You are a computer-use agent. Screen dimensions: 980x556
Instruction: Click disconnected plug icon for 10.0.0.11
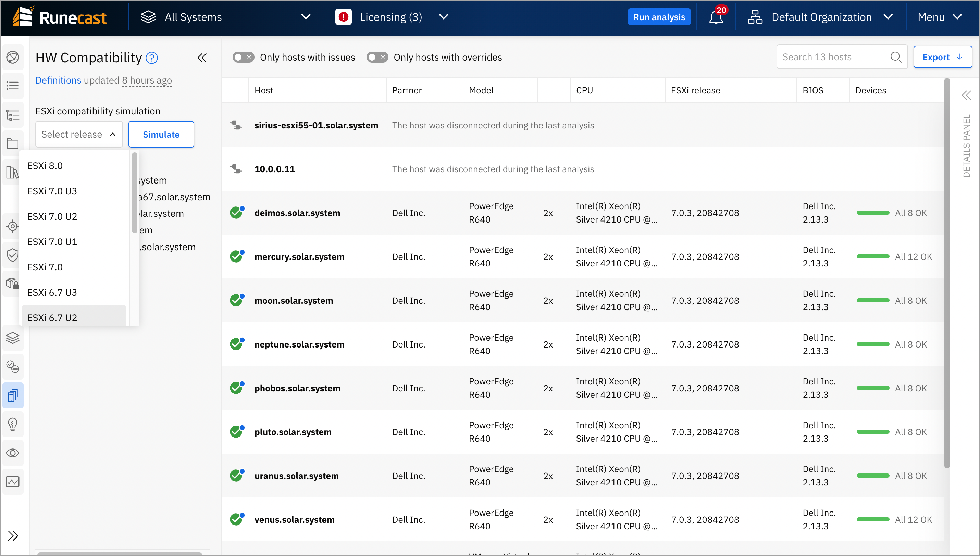point(236,169)
